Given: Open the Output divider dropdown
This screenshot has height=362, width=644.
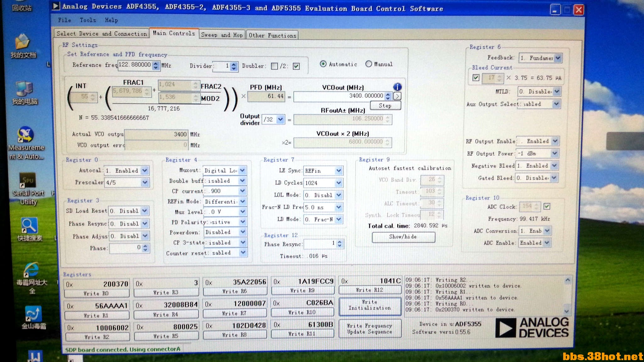Looking at the screenshot, I should click(273, 119).
